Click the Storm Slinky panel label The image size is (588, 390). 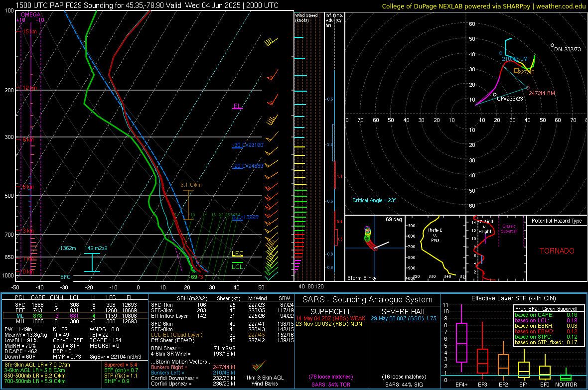pyautogui.click(x=361, y=278)
